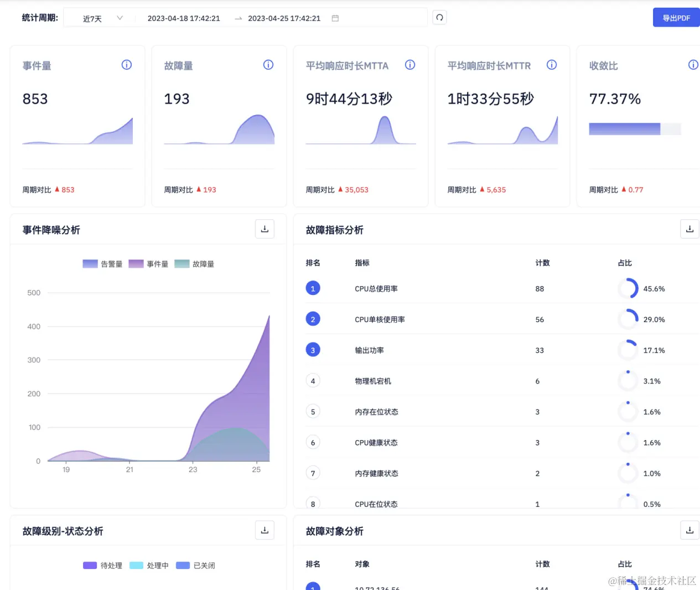Click info icon on 事件量 card
The image size is (700, 590).
[x=127, y=65]
